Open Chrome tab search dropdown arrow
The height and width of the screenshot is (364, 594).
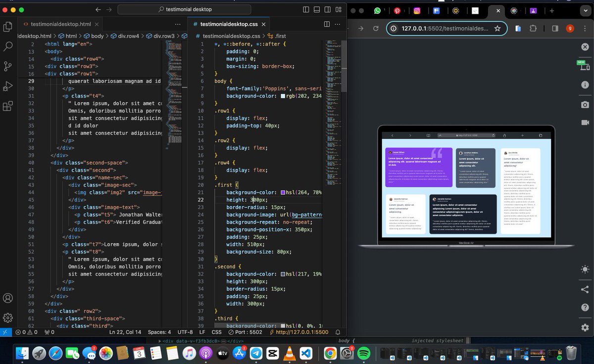coord(585,11)
